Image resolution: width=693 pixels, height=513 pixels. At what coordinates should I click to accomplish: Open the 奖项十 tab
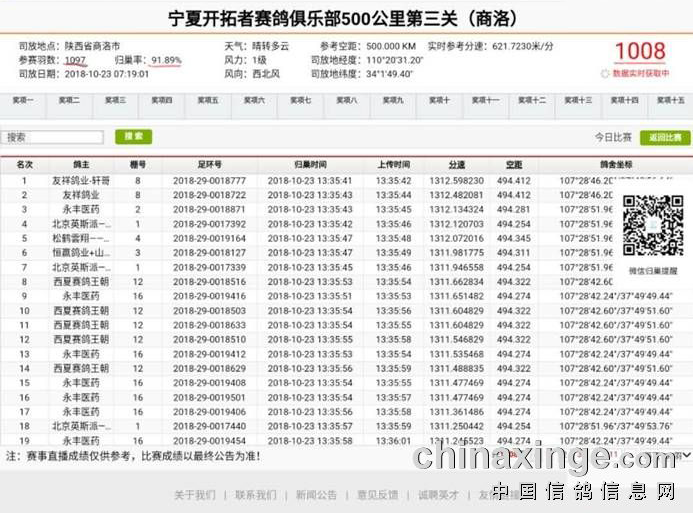click(439, 100)
